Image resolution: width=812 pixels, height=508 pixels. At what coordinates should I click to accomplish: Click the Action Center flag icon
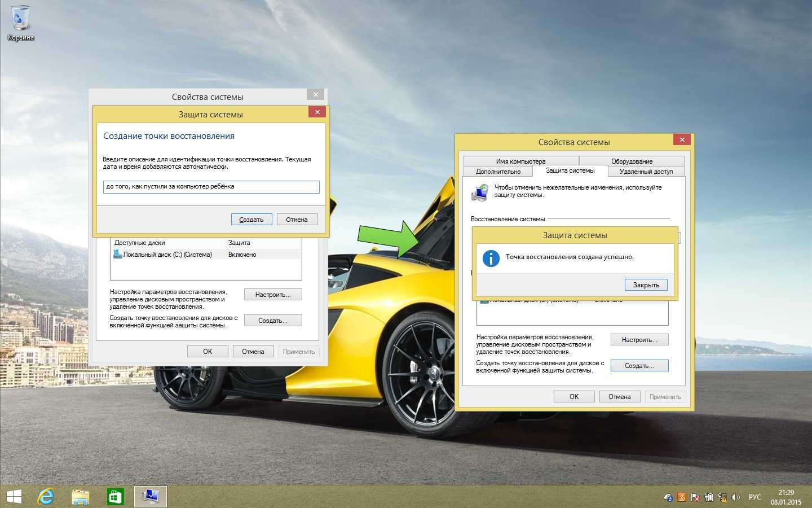695,497
